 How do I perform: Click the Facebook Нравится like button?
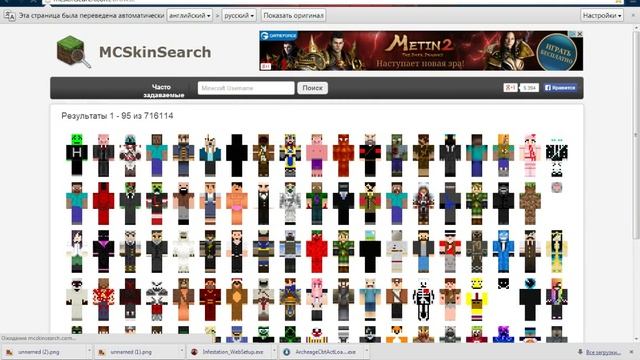tap(560, 88)
